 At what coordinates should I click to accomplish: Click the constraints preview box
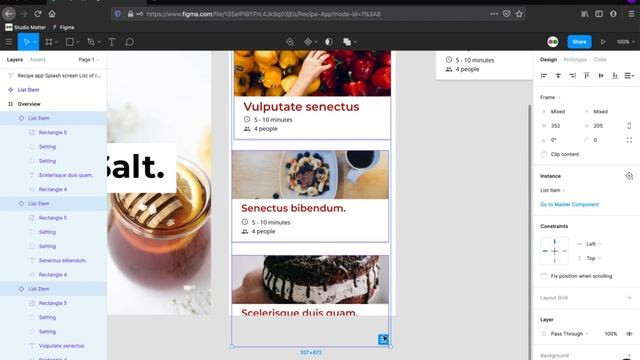tap(554, 251)
